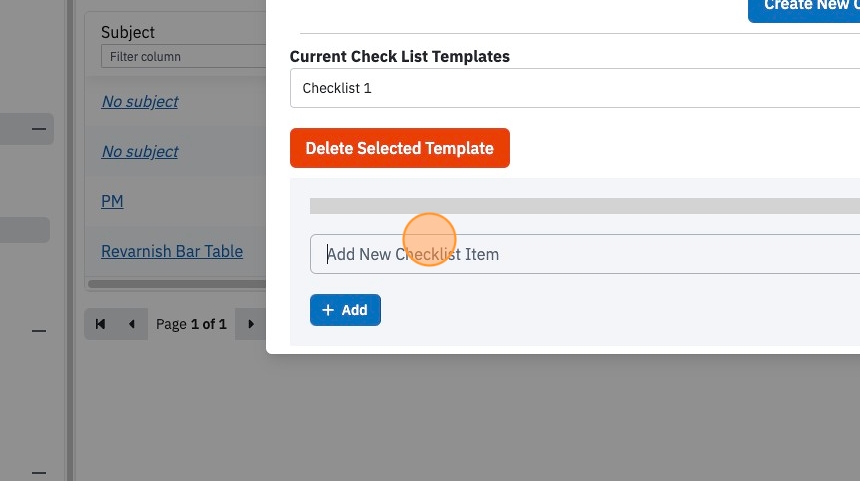This screenshot has width=860, height=481.
Task: Click the blue Add button
Action: (345, 310)
